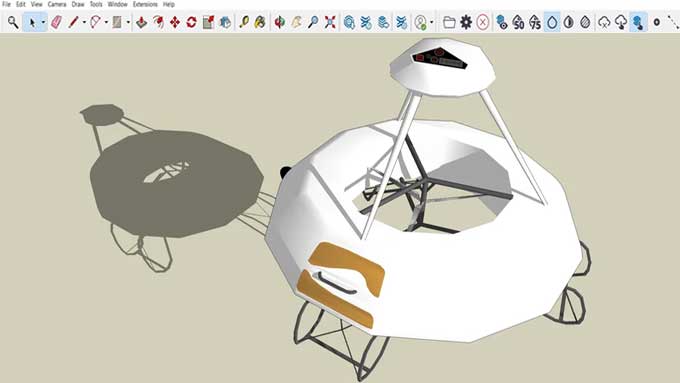This screenshot has height=383, width=680.
Task: Activate the Orbit camera tool
Action: (x=280, y=22)
